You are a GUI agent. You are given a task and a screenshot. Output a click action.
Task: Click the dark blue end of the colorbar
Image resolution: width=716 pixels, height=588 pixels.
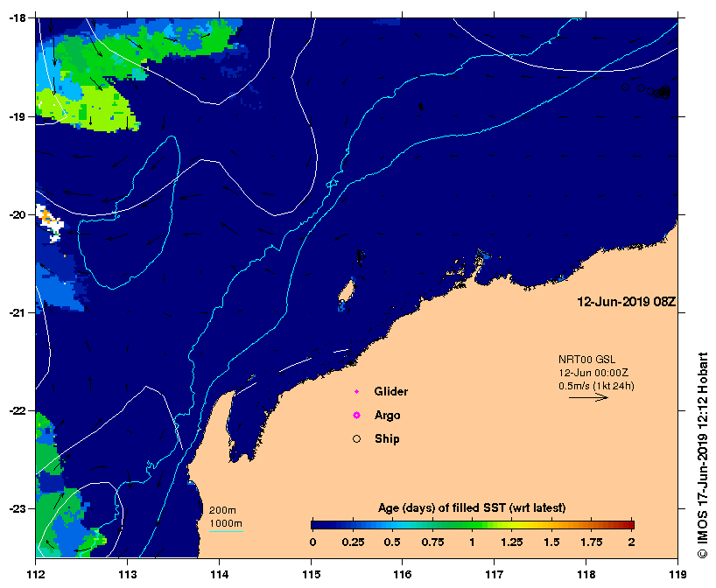pyautogui.click(x=319, y=524)
